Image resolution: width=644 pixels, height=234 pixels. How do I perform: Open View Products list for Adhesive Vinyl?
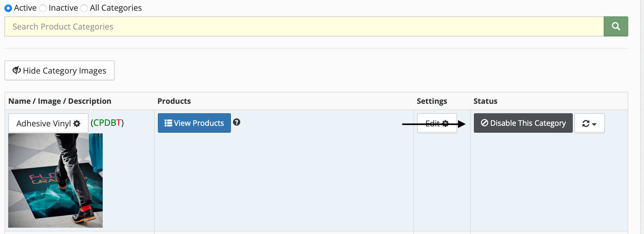pos(194,123)
